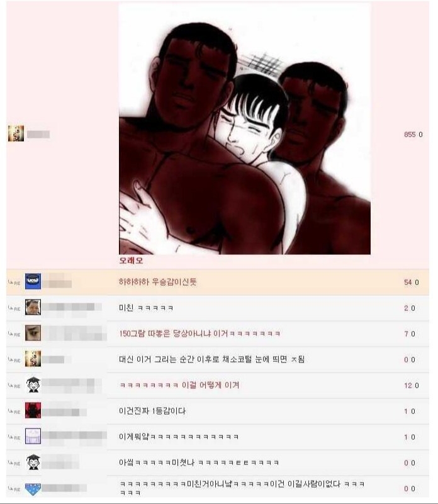Click the 855 vote count on the post
The image size is (438, 504).
click(410, 135)
